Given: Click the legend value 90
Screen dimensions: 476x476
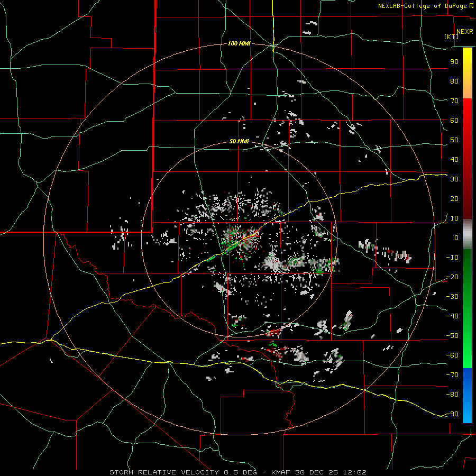Looking at the screenshot, I should coord(454,62).
